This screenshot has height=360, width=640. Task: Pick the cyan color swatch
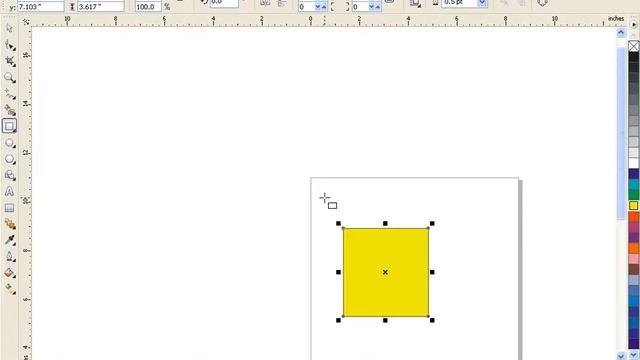click(633, 184)
